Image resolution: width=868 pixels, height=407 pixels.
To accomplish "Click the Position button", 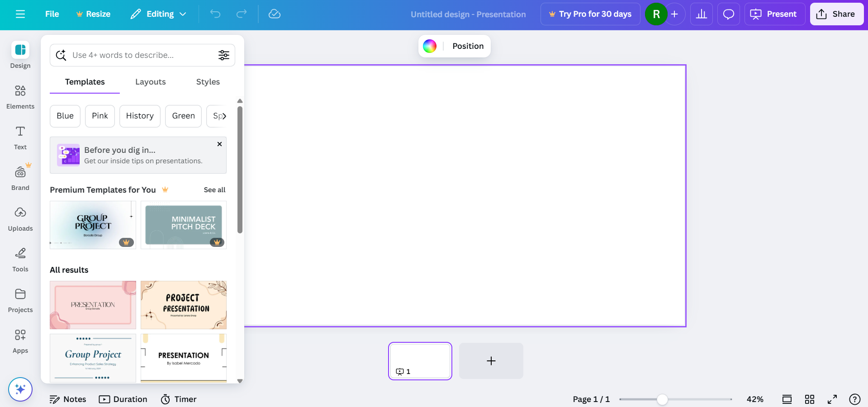I will (x=468, y=46).
